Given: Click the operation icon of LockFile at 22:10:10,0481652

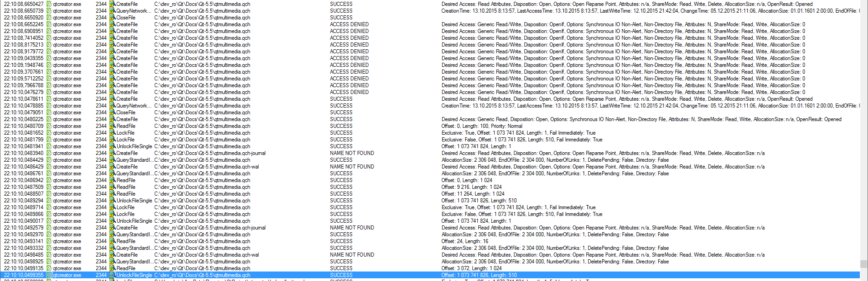Looking at the screenshot, I should click(x=113, y=133).
